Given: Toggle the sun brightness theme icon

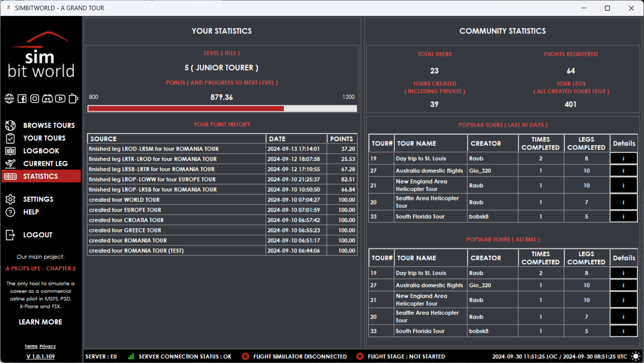Looking at the screenshot, I should (x=635, y=356).
